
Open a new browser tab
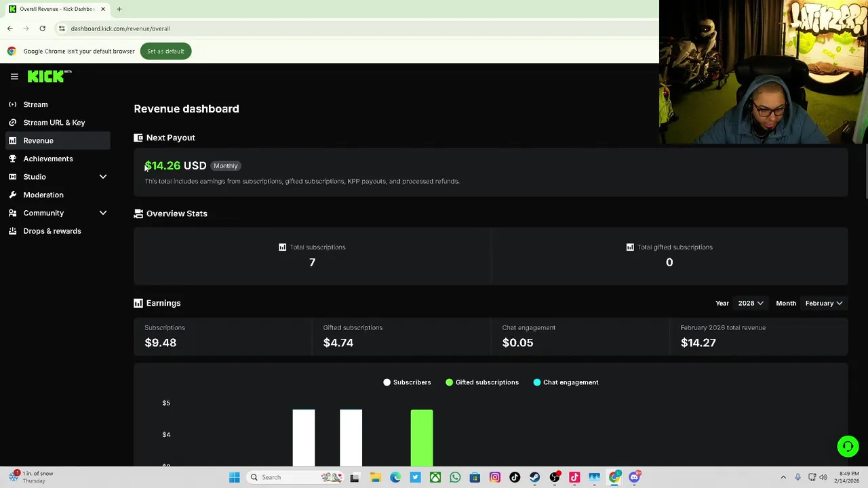pos(119,9)
